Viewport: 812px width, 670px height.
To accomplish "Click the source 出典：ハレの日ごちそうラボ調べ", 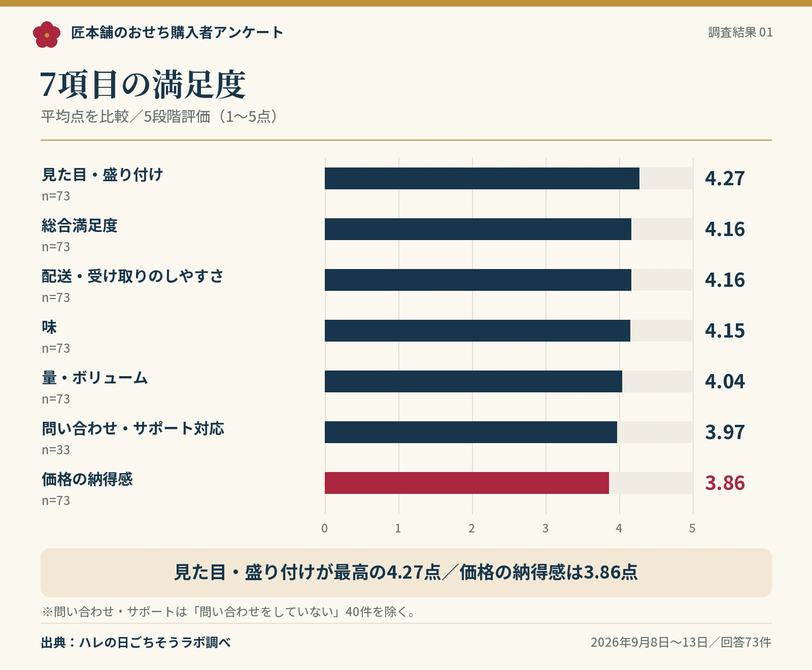I will pyautogui.click(x=136, y=643).
